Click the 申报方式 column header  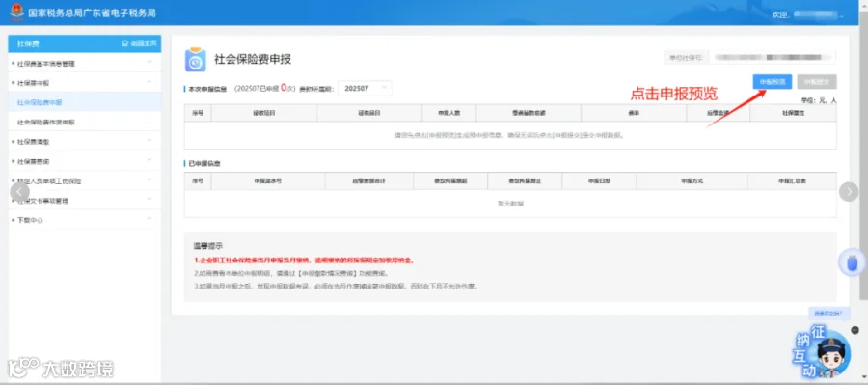[692, 181]
